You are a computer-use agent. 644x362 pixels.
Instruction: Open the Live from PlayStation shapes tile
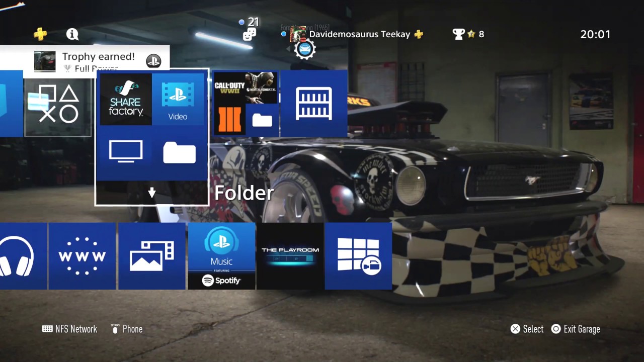pos(58,104)
